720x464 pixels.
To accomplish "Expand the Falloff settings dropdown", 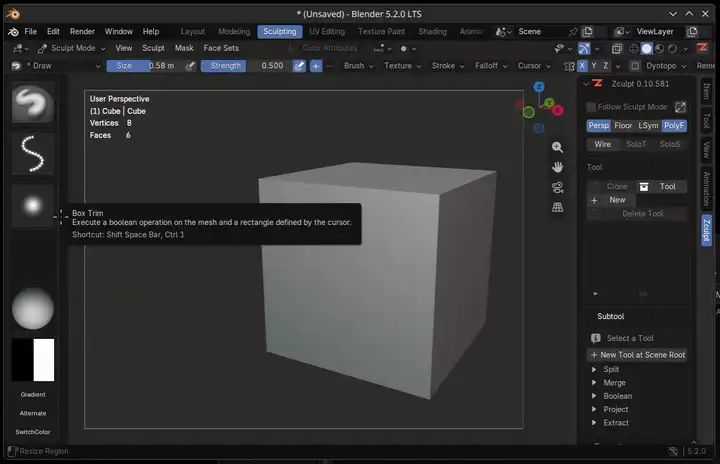I will coord(491,66).
